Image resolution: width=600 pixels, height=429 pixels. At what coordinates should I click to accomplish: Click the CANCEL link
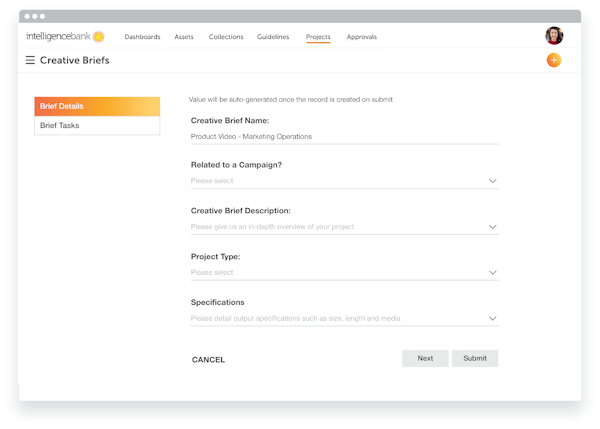pos(208,360)
